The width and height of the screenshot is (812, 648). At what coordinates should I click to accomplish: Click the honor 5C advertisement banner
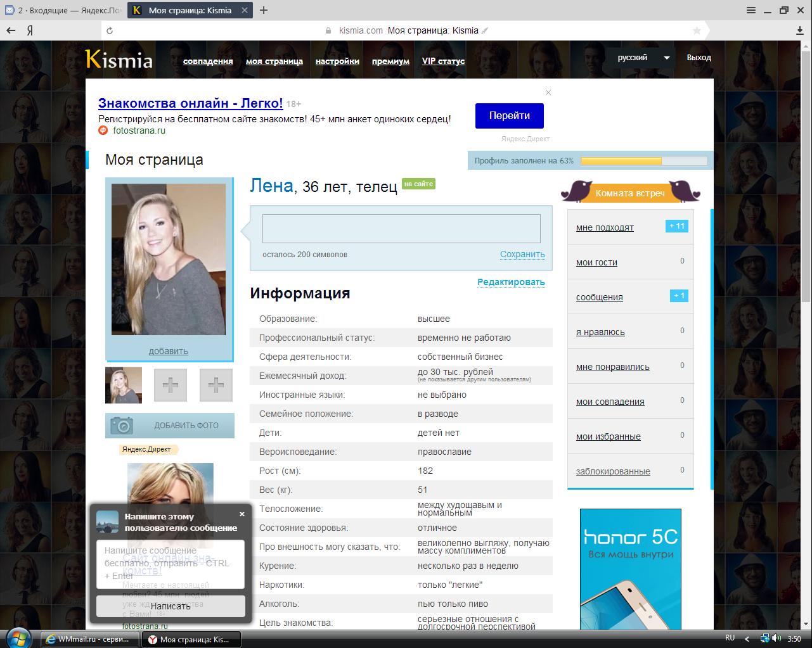tap(631, 569)
